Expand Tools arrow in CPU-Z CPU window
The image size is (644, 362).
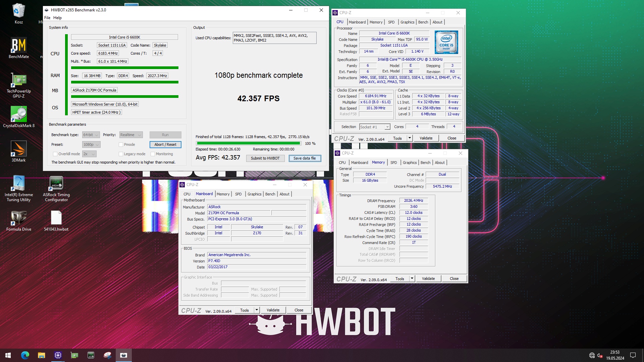pos(410,138)
